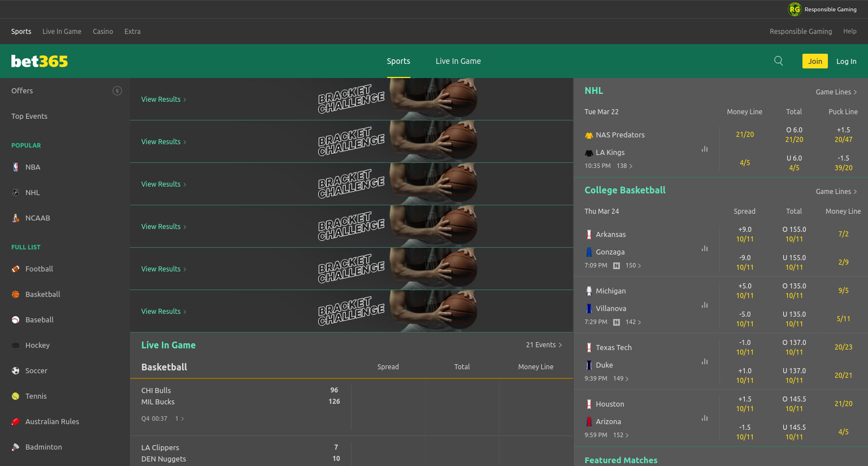Click the Football sport icon
The image size is (868, 466).
click(16, 269)
